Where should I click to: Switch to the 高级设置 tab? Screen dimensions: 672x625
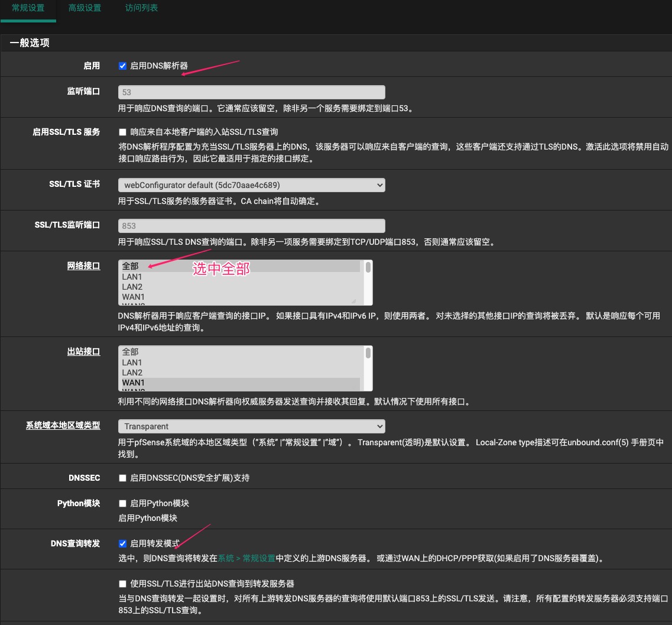85,8
